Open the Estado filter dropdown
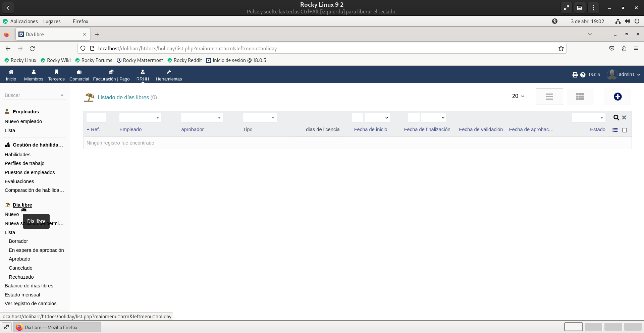 588,118
